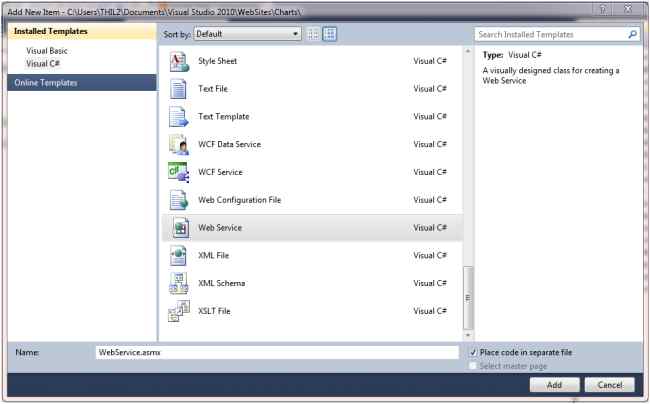The height and width of the screenshot is (404, 650).
Task: Click the scroll down arrow of template list
Action: pos(468,335)
